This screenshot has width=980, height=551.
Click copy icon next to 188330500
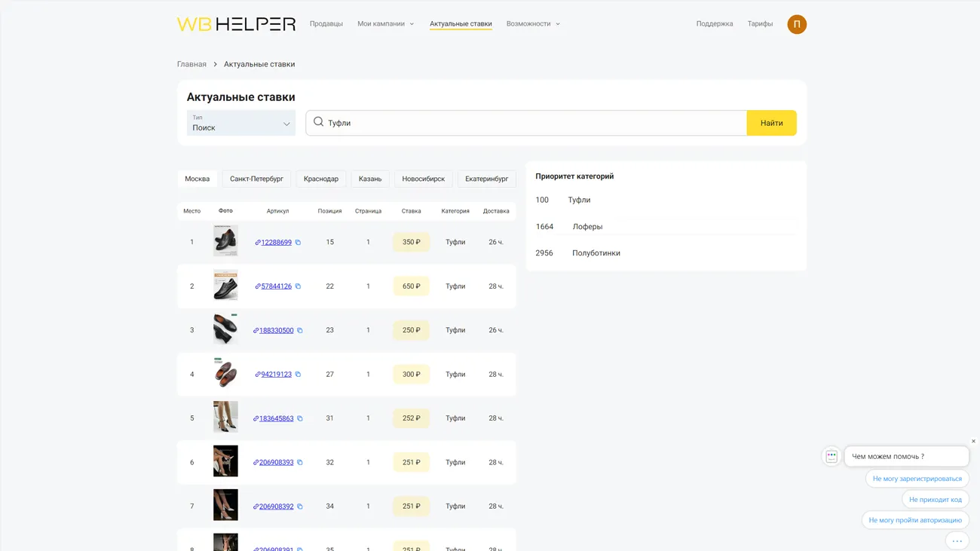(300, 331)
